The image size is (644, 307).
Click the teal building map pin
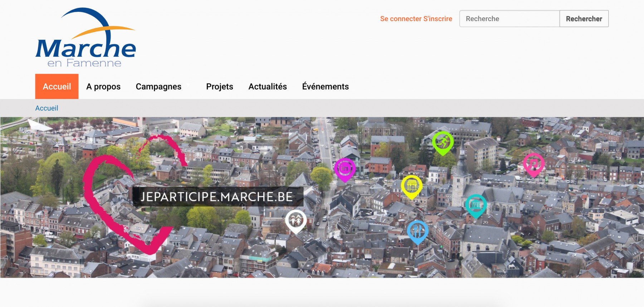pos(476,207)
